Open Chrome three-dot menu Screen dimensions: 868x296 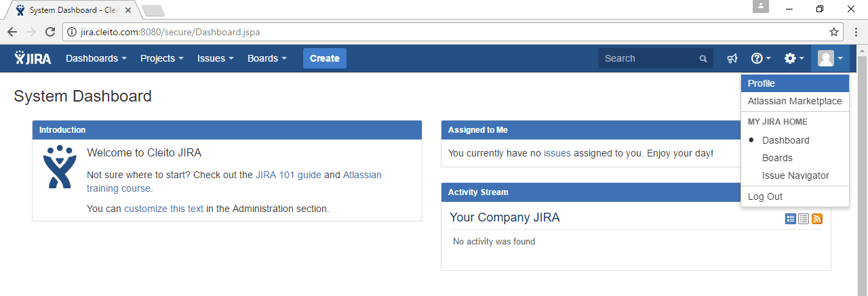(x=855, y=32)
